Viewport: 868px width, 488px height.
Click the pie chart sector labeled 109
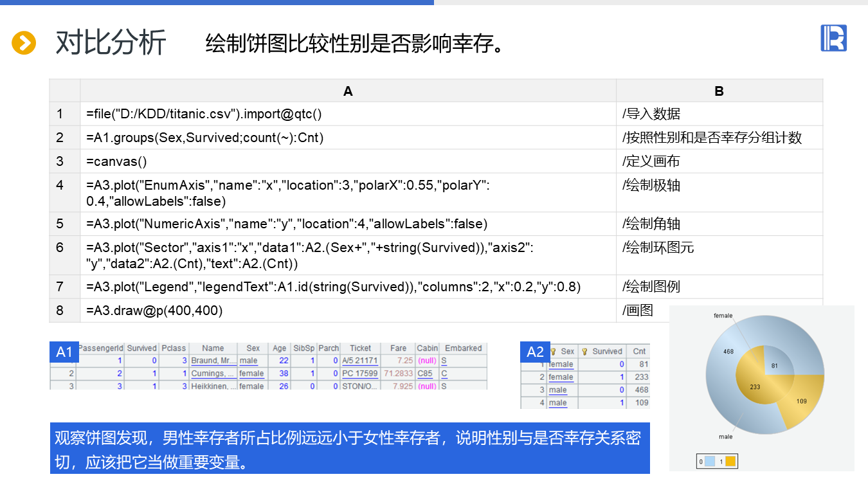click(802, 401)
